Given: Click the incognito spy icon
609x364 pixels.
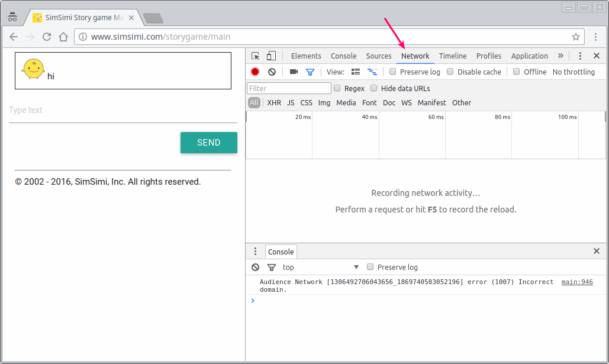Looking at the screenshot, I should [x=12, y=17].
